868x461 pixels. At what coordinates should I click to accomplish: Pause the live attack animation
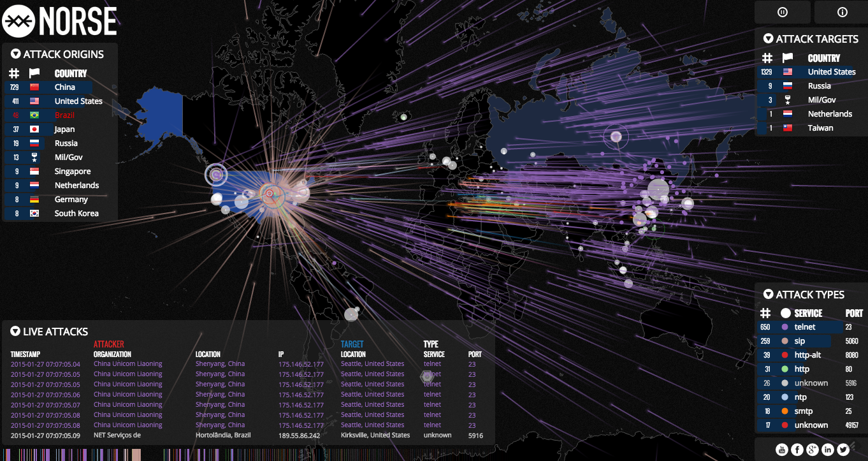pos(782,12)
